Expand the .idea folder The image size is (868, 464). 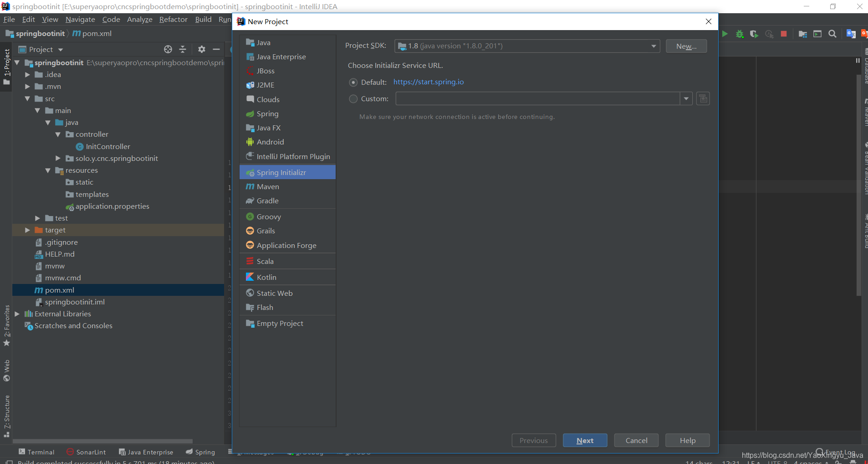(27, 74)
